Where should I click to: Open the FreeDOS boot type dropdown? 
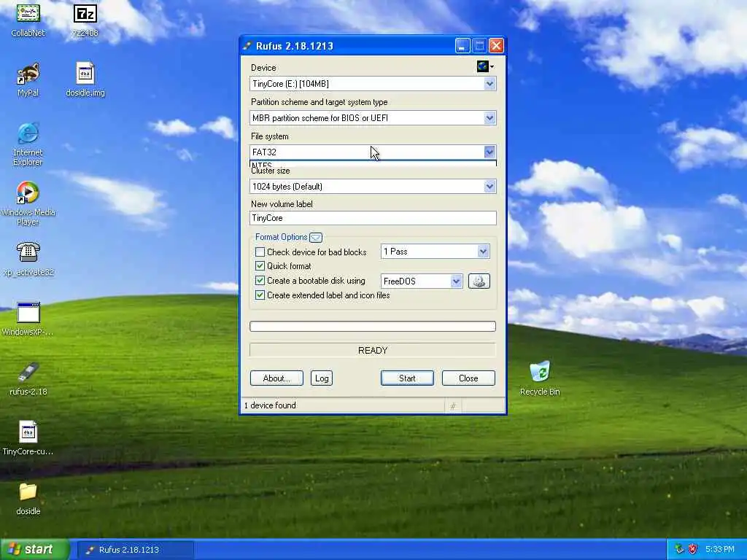tap(422, 281)
